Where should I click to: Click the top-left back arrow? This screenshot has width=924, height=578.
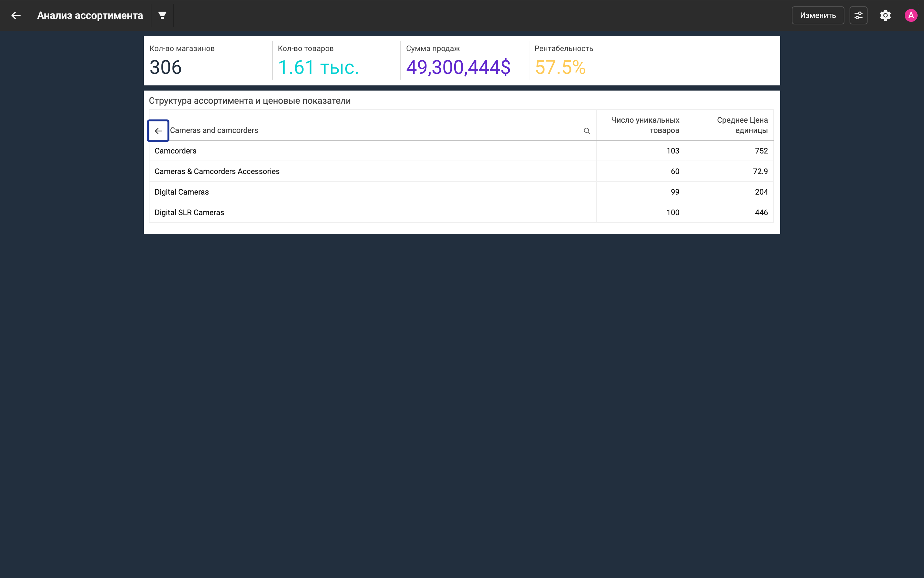pyautogui.click(x=16, y=15)
